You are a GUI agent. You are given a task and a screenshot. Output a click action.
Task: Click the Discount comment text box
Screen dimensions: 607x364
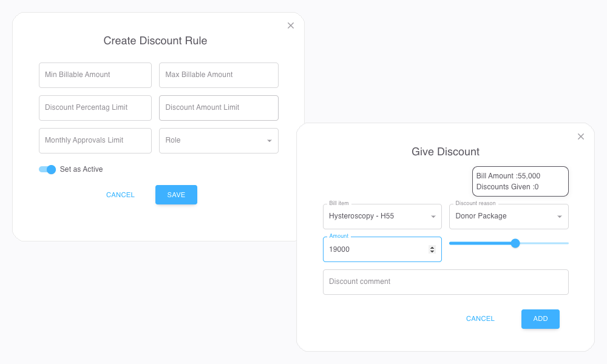tap(446, 281)
